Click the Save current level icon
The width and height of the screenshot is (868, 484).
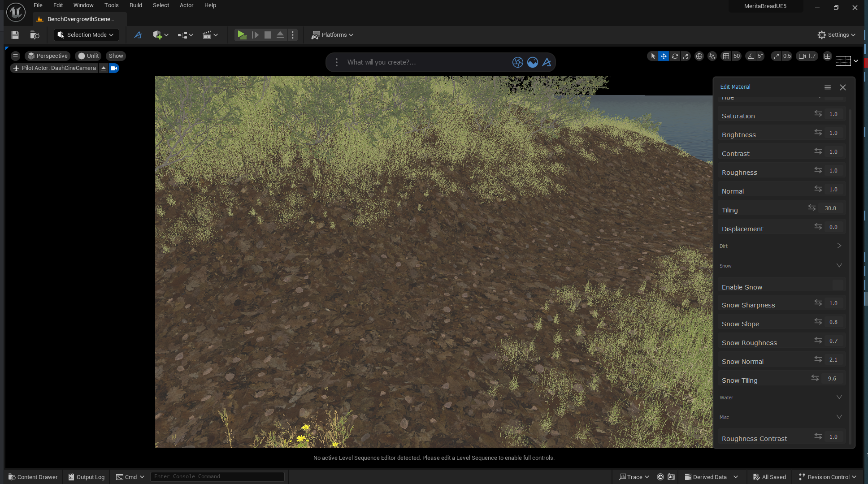point(15,35)
